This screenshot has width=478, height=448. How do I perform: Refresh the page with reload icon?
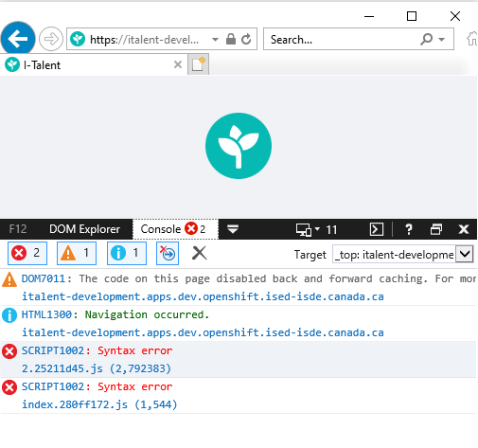point(246,39)
